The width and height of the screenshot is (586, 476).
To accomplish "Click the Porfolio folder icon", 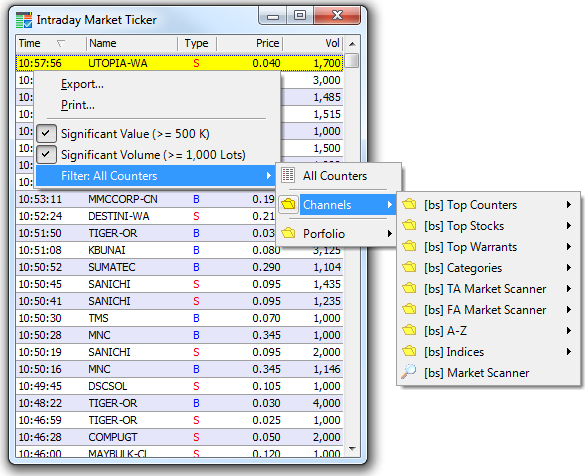I will (288, 233).
